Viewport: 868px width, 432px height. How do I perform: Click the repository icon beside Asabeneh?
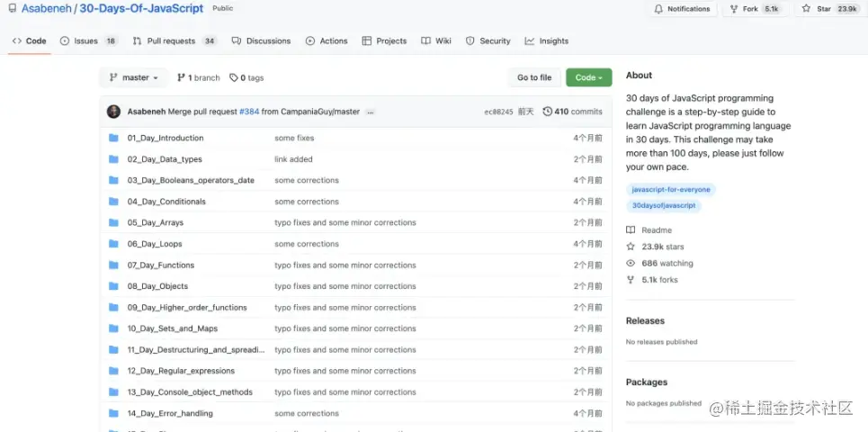coord(13,9)
